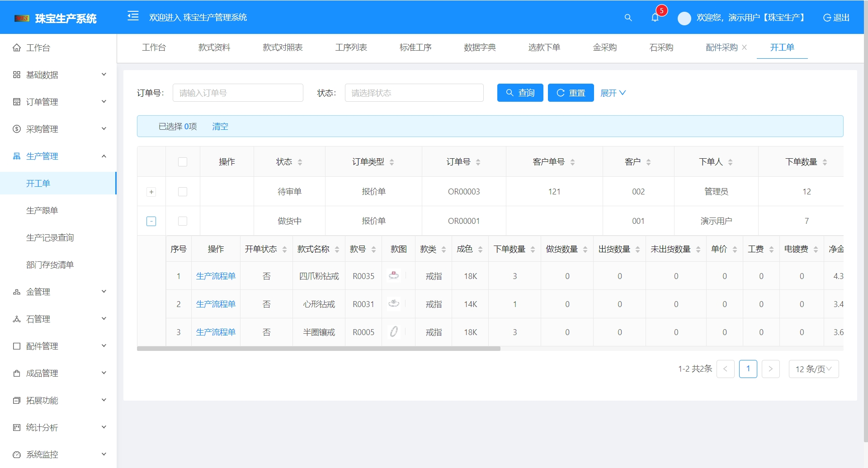Open the global search magnifier
This screenshot has height=468, width=868.
[x=628, y=18]
